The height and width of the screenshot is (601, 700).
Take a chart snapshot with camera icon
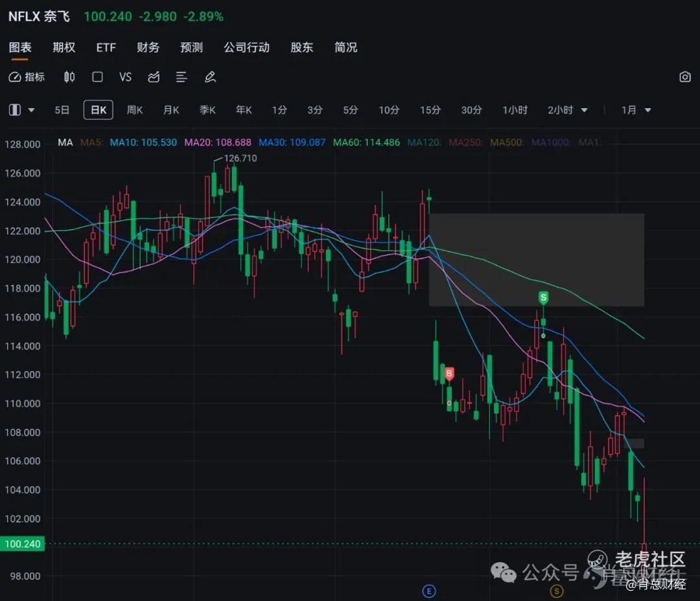pyautogui.click(x=685, y=76)
